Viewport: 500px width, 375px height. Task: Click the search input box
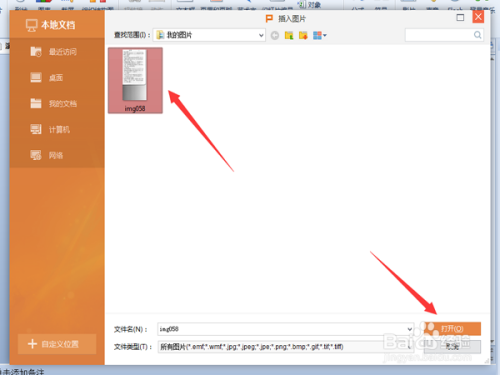(x=439, y=35)
